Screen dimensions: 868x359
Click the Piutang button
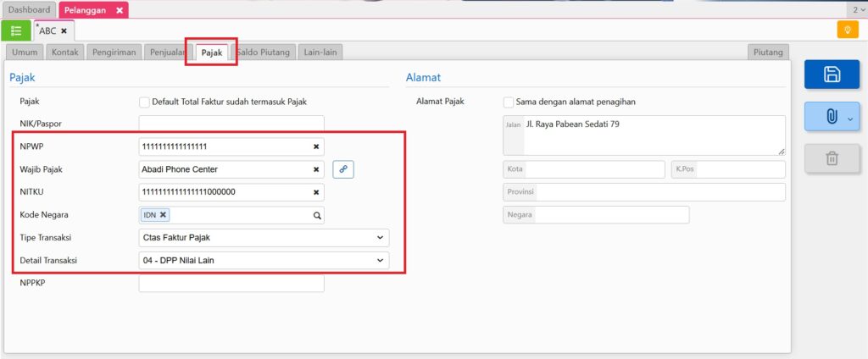[x=767, y=52]
